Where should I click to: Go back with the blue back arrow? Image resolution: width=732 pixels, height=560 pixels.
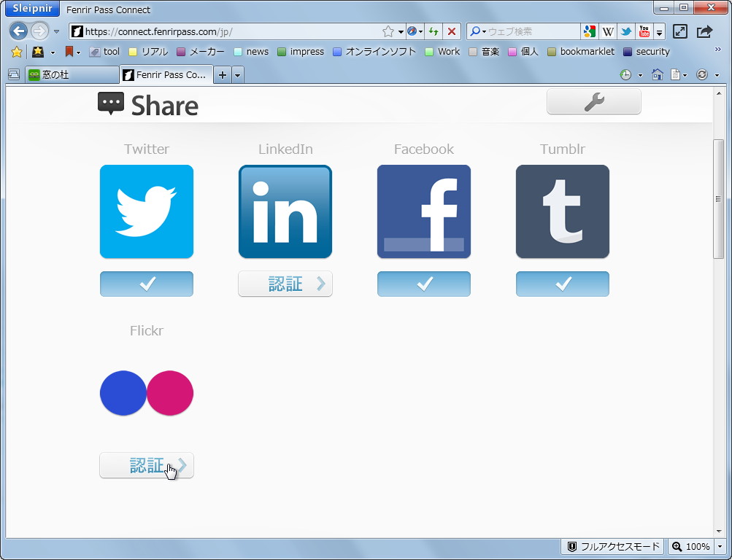pos(18,31)
